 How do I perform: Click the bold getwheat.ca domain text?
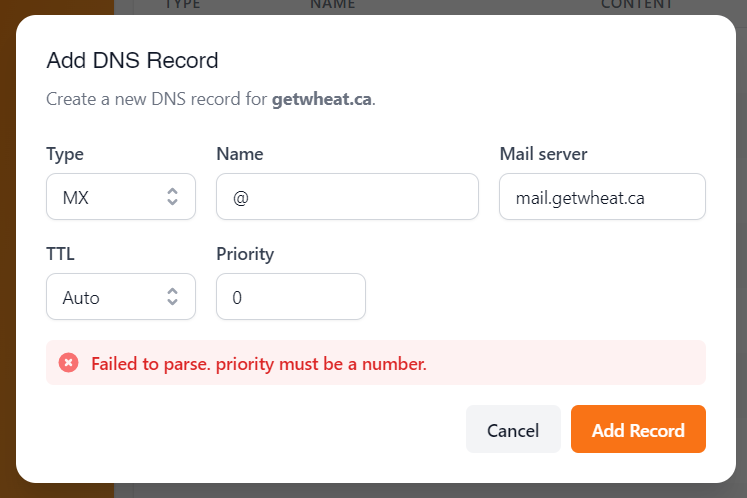(x=322, y=99)
